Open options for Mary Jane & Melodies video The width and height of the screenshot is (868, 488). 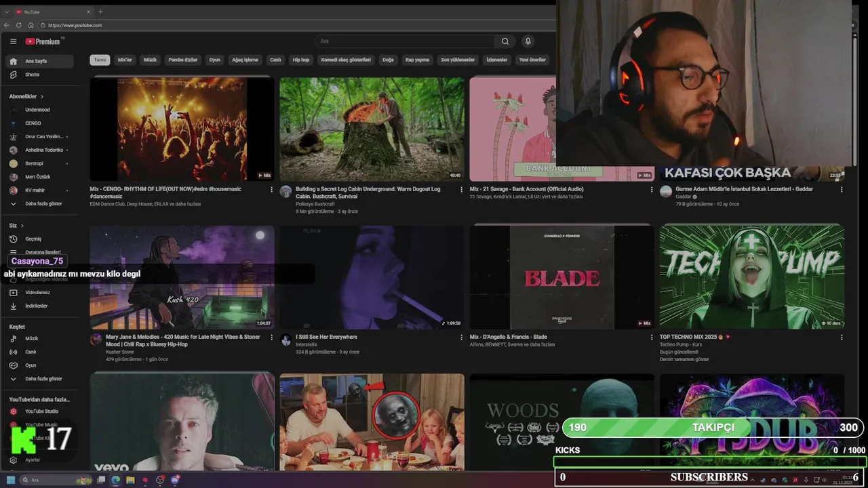tap(272, 338)
